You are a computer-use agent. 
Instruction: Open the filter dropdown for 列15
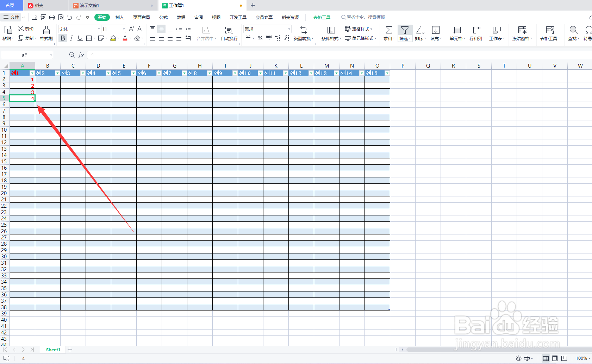(x=387, y=73)
